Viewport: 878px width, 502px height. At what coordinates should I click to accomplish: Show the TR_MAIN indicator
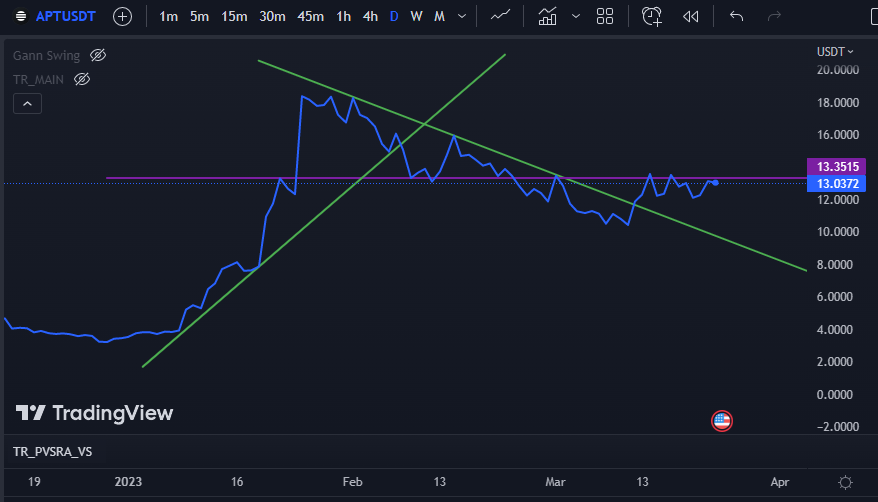click(82, 79)
